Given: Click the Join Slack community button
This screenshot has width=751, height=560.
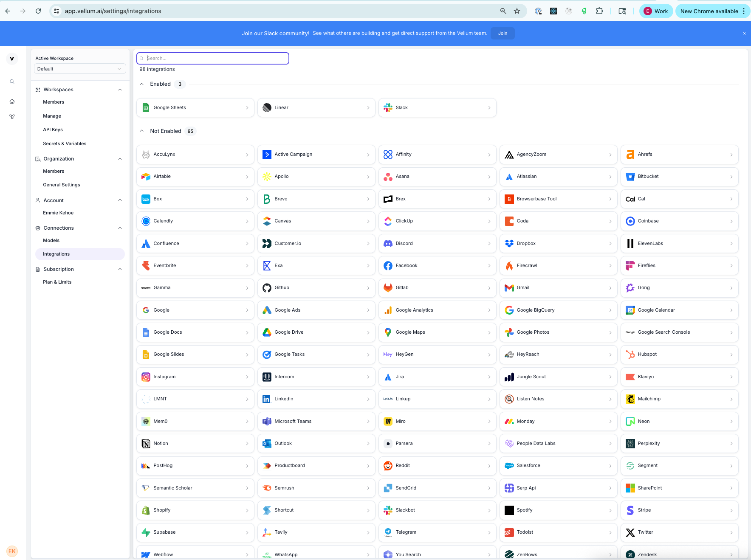Looking at the screenshot, I should click(503, 33).
